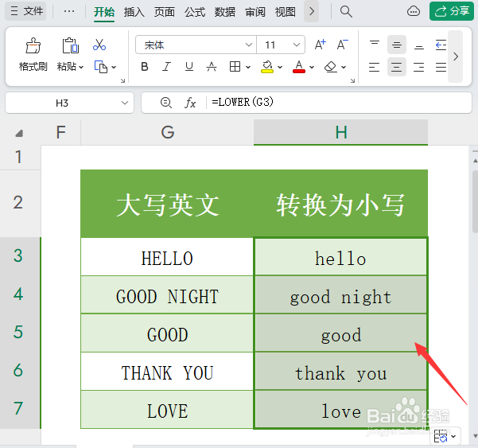Open the insert function fx icon

pyautogui.click(x=190, y=103)
